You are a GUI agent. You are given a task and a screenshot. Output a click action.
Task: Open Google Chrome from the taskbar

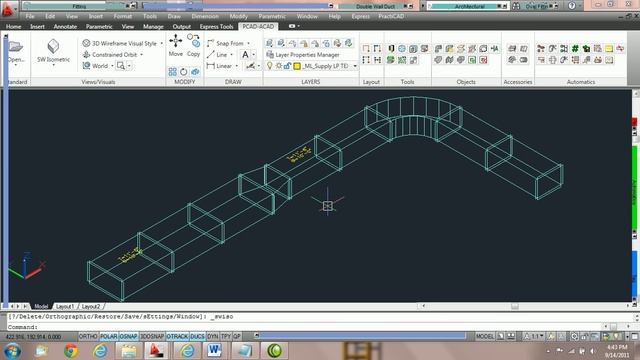[71, 351]
